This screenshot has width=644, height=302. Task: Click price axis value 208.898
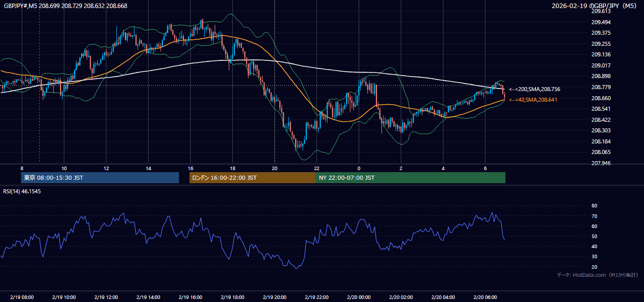pos(601,76)
